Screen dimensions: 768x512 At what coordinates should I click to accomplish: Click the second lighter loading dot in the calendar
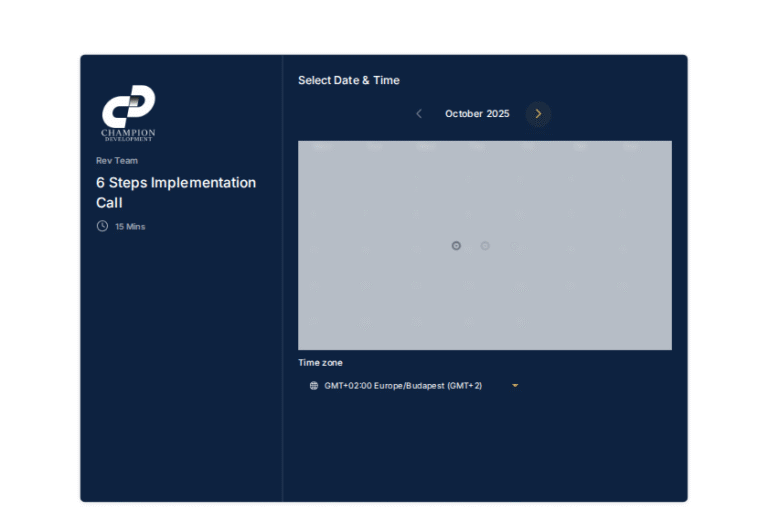pyautogui.click(x=485, y=246)
